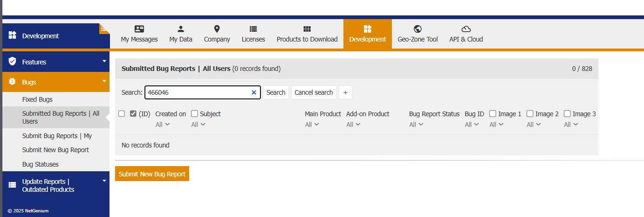Click the Licenses list icon
Screen dimensions: 644x217
pyautogui.click(x=253, y=29)
